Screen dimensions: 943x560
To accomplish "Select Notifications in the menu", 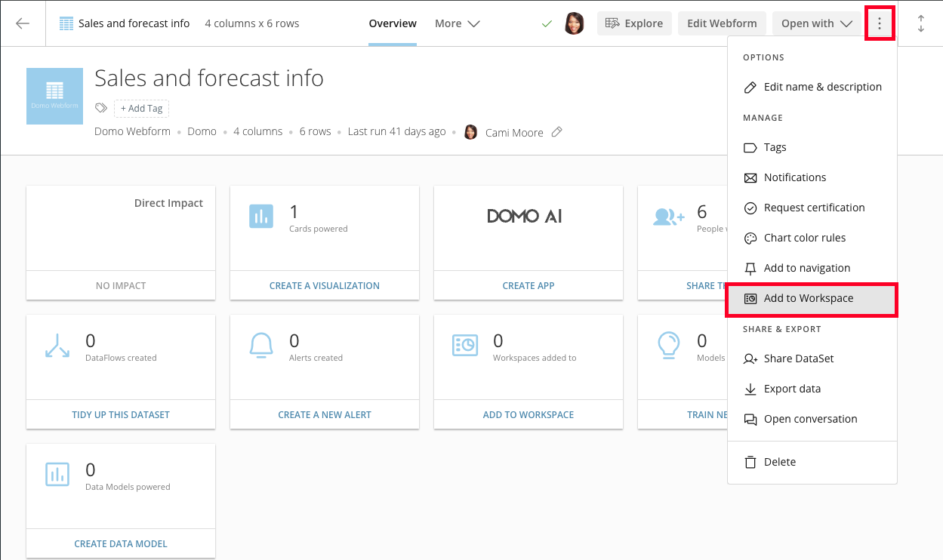I will coord(812,177).
